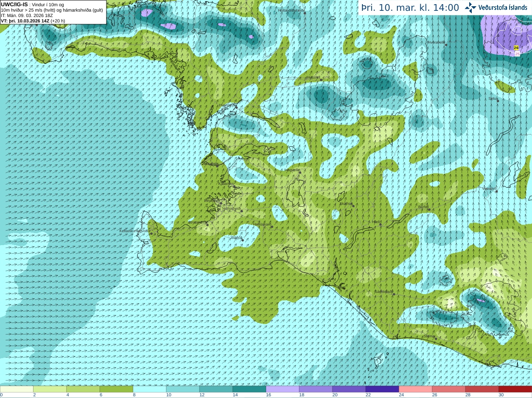
Task: Select the Hellisskarð station label
Action: (262, 224)
